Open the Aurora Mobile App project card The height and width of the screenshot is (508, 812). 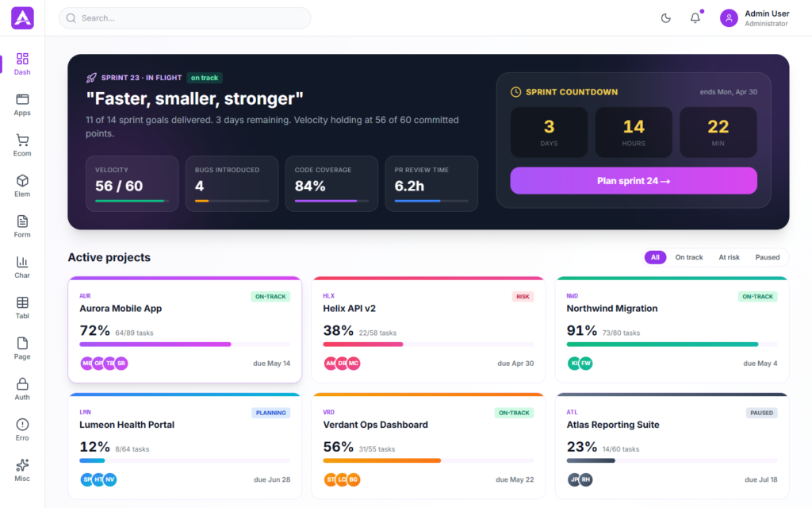point(185,329)
